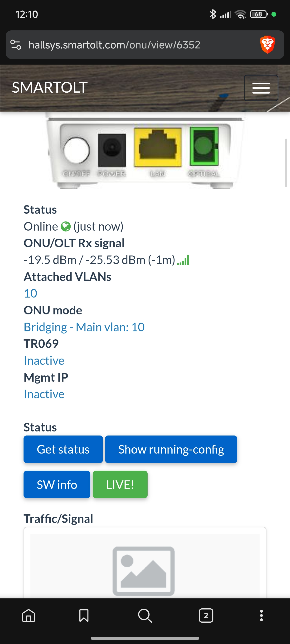The image size is (290, 644).
Task: Click the Show running-config button
Action: click(x=171, y=449)
